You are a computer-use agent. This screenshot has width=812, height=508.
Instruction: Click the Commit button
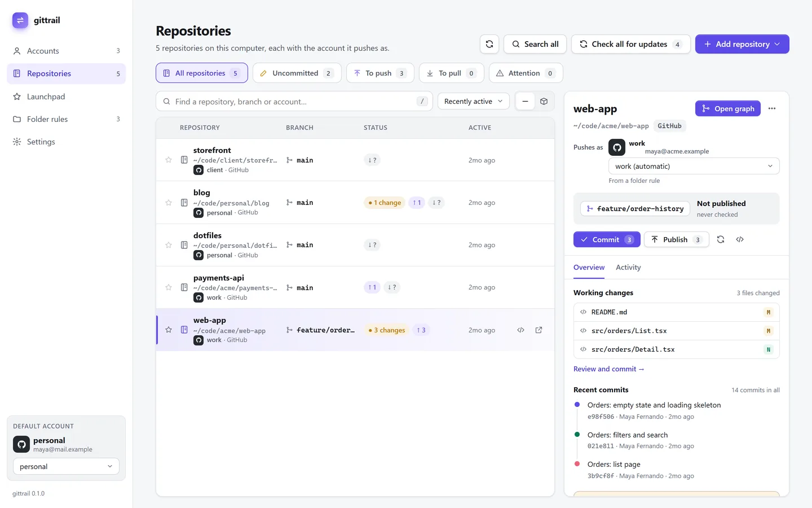tap(607, 240)
